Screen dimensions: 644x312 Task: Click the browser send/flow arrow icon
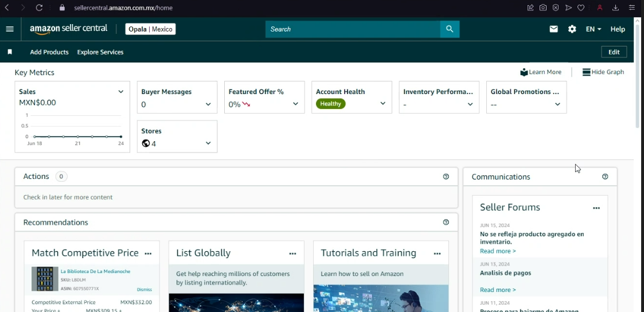[568, 7]
